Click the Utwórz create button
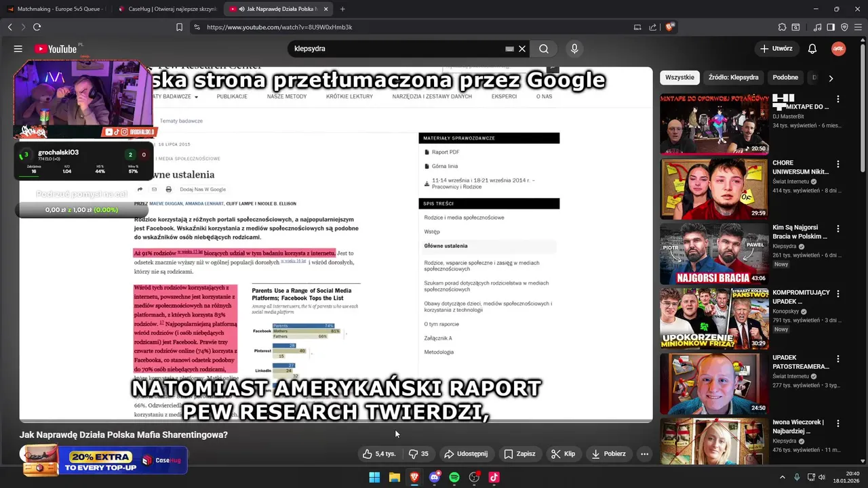Screen dimensions: 868x488 pos(776,49)
